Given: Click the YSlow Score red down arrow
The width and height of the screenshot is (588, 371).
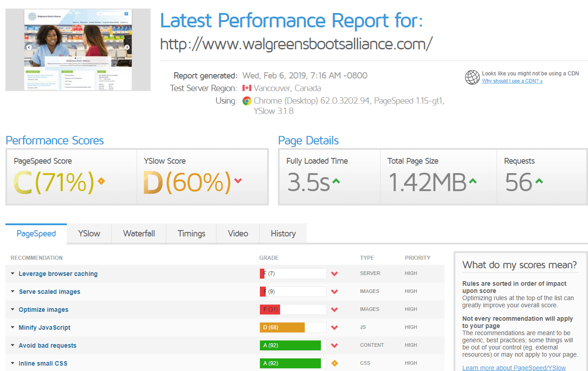Looking at the screenshot, I should pyautogui.click(x=238, y=181).
